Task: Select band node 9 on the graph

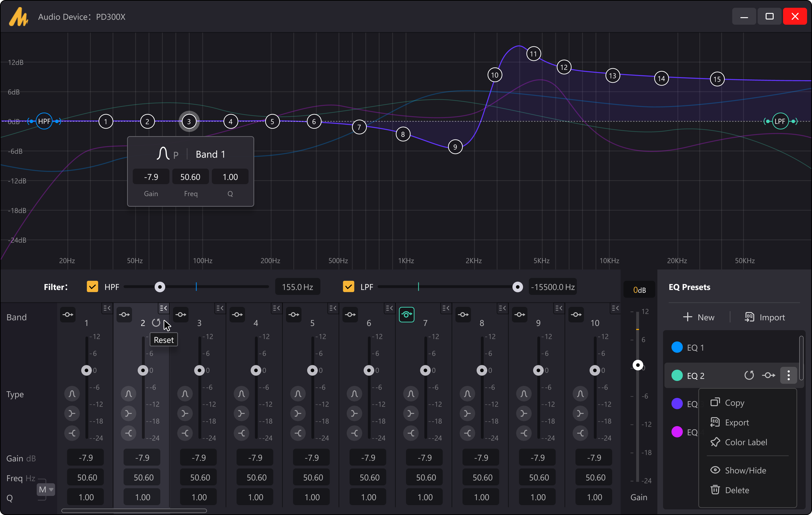Action: pyautogui.click(x=455, y=147)
